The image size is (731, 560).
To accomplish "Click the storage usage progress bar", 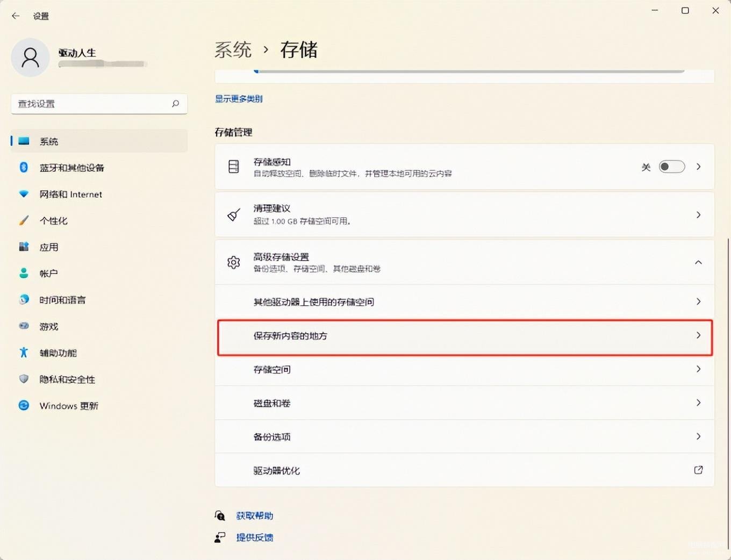I will coord(469,71).
